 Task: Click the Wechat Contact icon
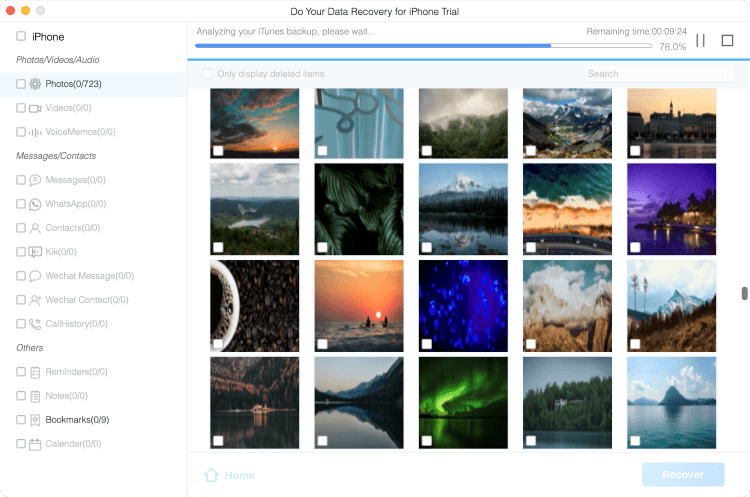[x=35, y=300]
